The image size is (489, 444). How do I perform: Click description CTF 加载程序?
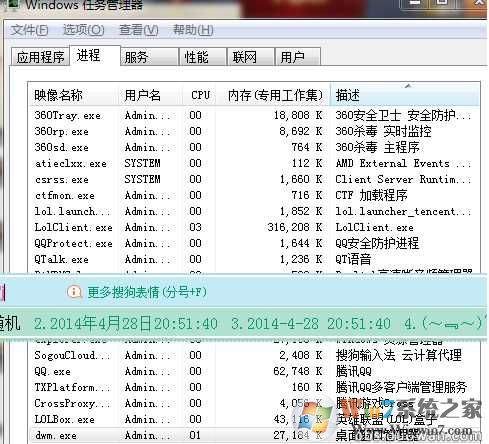pyautogui.click(x=371, y=195)
